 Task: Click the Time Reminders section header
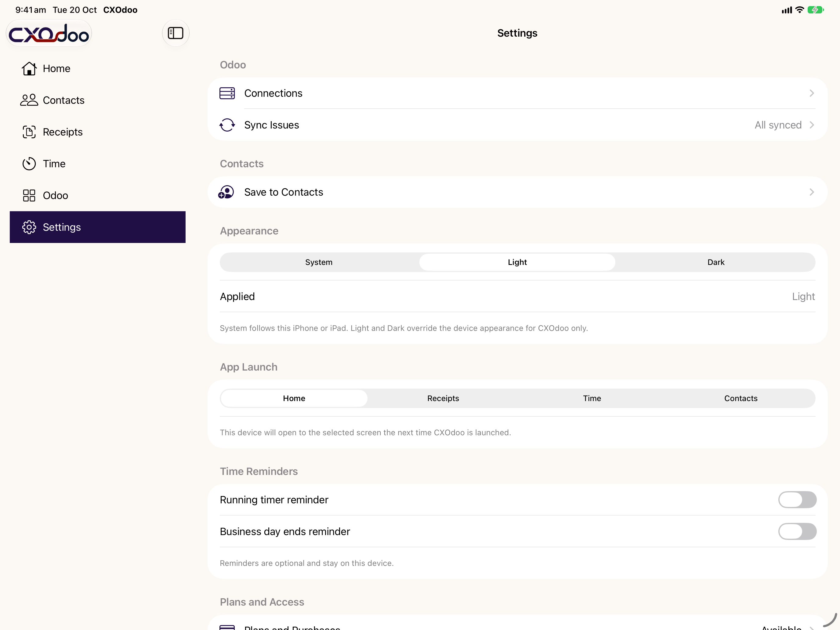259,471
